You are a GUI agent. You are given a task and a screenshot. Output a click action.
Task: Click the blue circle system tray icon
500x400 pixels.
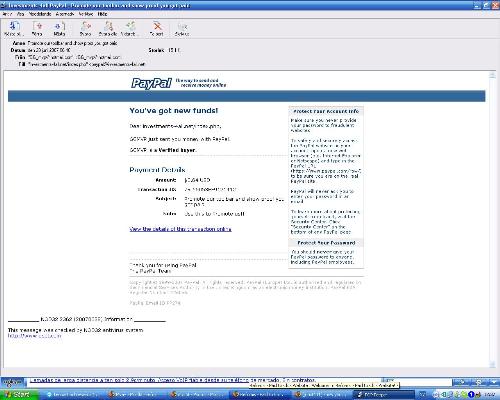(x=471, y=395)
